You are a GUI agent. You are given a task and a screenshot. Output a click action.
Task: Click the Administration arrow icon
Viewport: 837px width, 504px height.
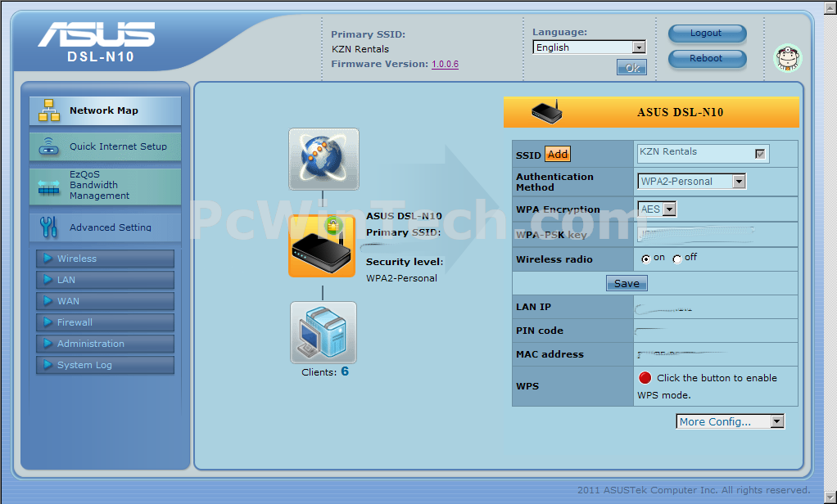(48, 344)
